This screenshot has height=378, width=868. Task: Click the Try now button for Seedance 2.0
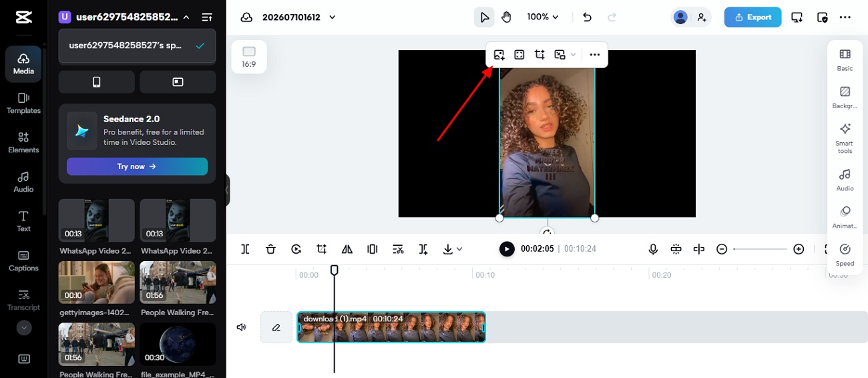(137, 166)
